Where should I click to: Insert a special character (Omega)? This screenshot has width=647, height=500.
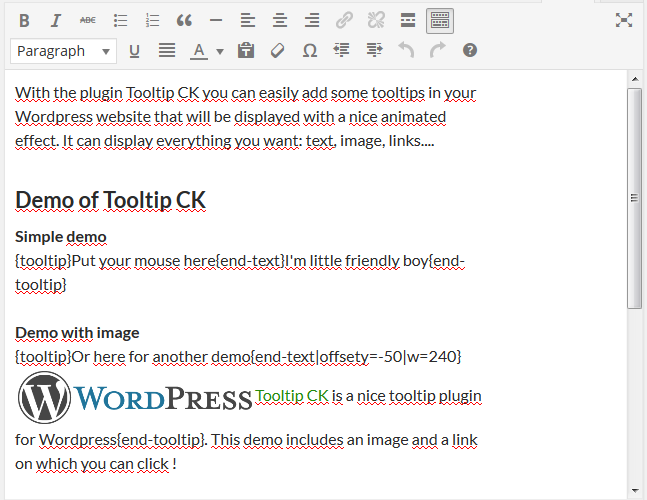[310, 51]
